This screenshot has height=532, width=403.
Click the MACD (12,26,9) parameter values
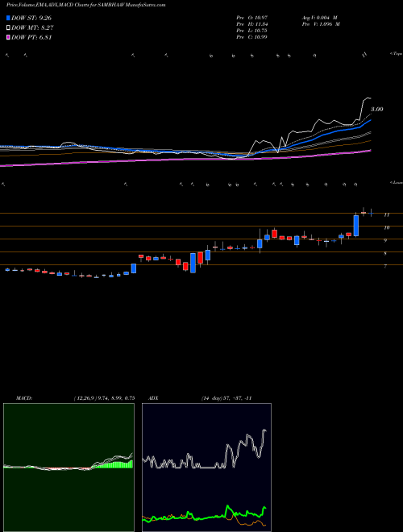[x=105, y=398]
